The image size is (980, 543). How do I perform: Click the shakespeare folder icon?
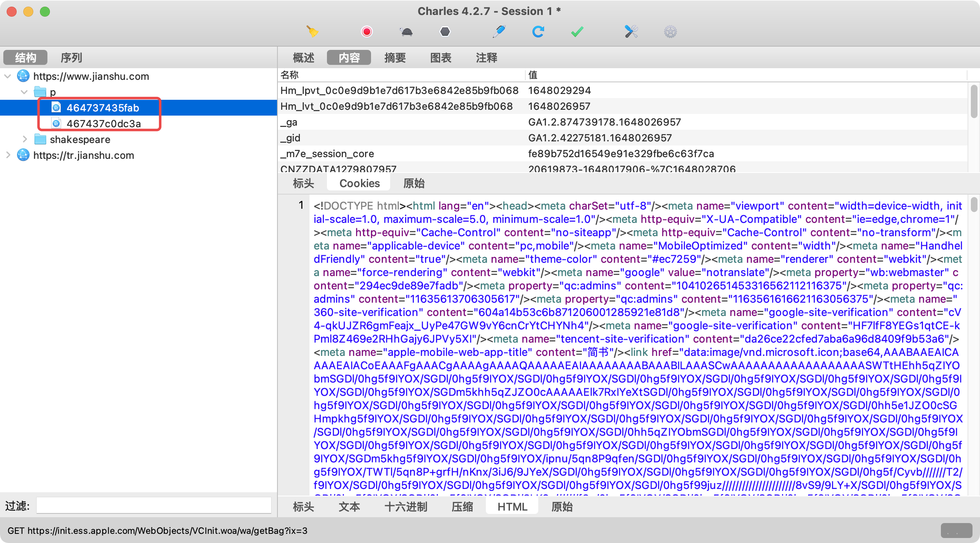pos(40,139)
